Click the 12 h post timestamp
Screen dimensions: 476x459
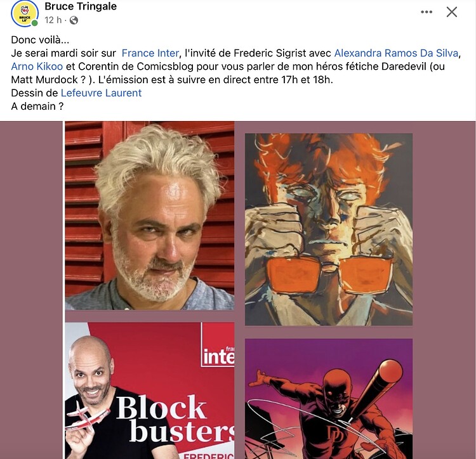click(53, 20)
